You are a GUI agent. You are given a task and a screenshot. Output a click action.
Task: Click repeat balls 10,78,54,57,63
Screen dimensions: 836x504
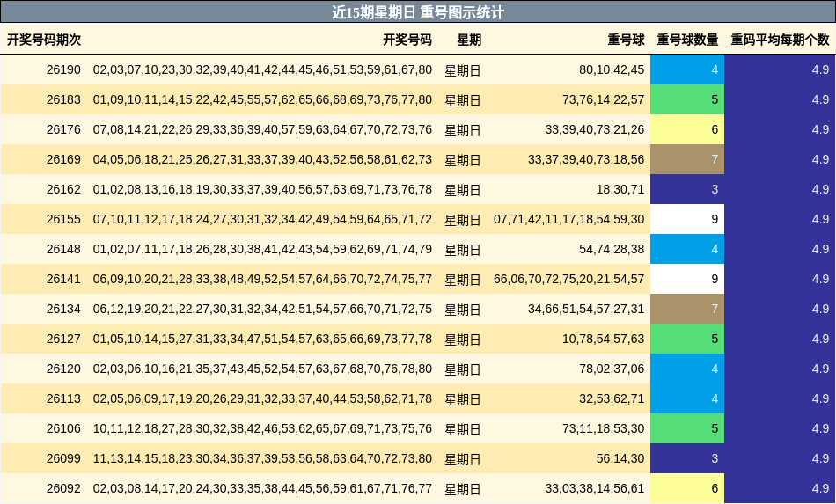[x=603, y=339]
